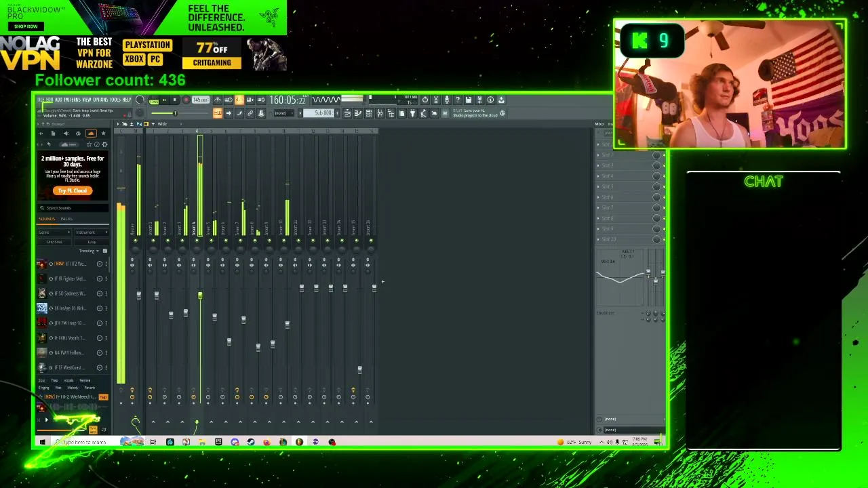Open the PATTERNS menu
The width and height of the screenshot is (868, 488).
[71, 100]
